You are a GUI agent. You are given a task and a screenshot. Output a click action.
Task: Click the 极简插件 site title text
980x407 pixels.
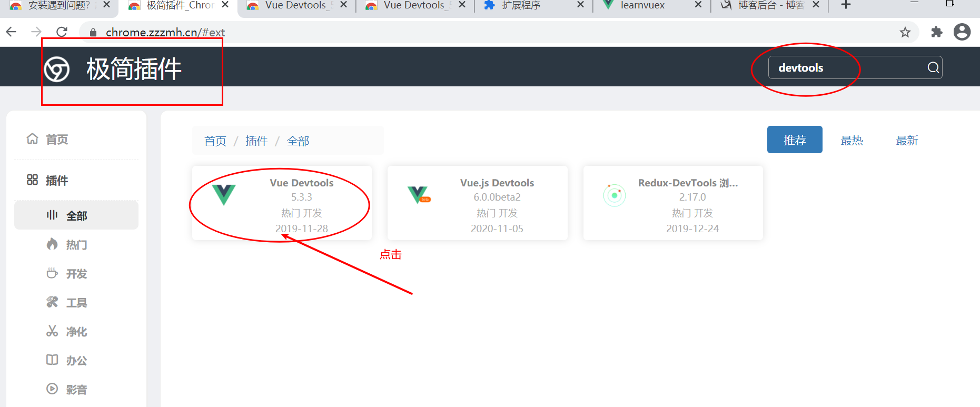pos(134,69)
